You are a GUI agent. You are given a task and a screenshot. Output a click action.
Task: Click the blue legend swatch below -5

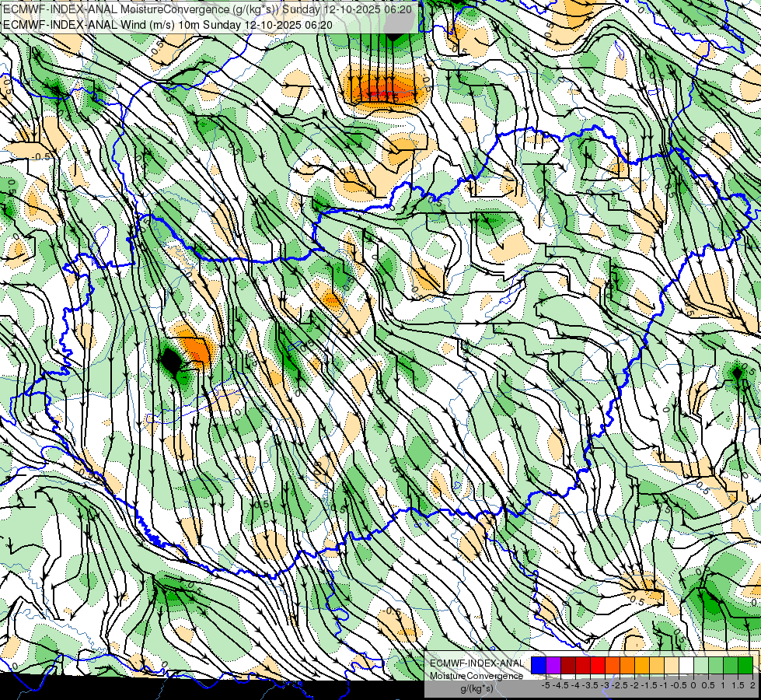tap(539, 666)
